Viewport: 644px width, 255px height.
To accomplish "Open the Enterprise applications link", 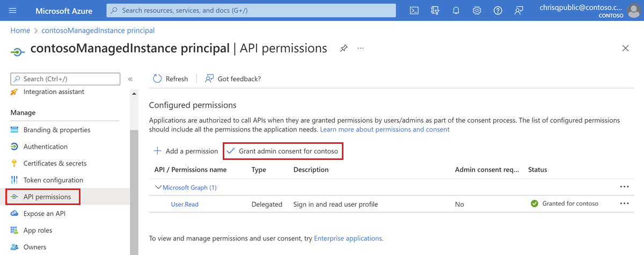I will (348, 238).
